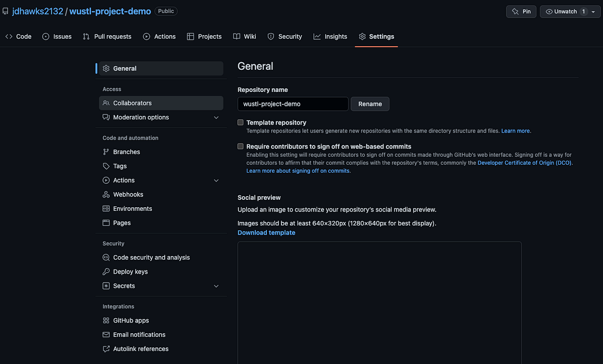Expand the Actions sidebar section
Viewport: 603px width, 364px height.
tap(216, 180)
